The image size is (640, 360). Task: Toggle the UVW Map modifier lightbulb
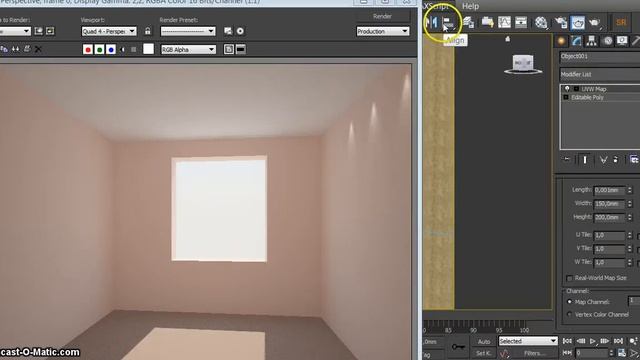pos(567,89)
